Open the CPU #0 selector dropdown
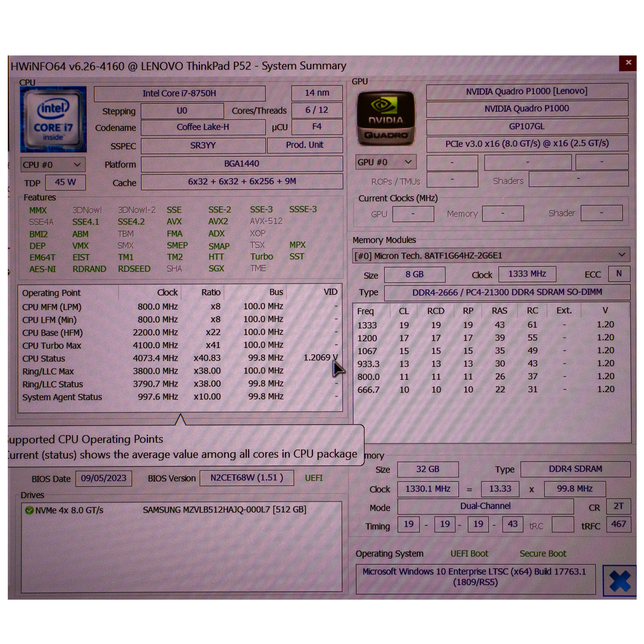 tap(52, 165)
